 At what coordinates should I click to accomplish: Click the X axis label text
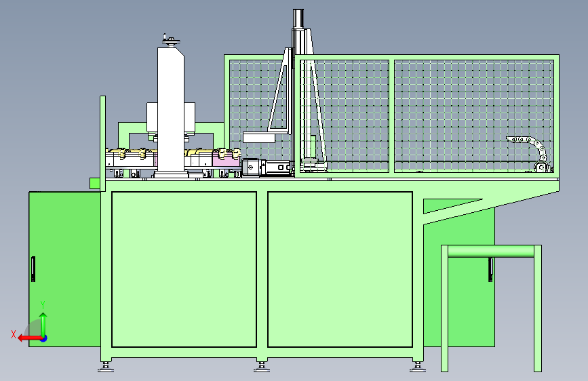coord(14,334)
